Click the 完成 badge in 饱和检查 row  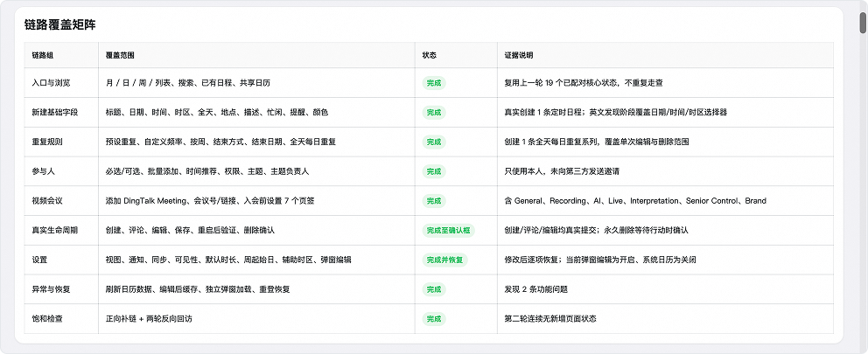coord(434,318)
